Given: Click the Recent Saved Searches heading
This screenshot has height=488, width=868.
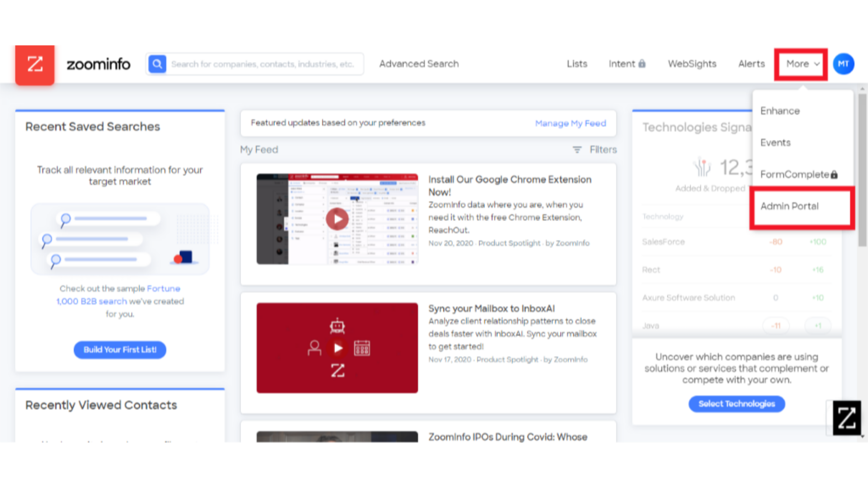Looking at the screenshot, I should (x=93, y=127).
